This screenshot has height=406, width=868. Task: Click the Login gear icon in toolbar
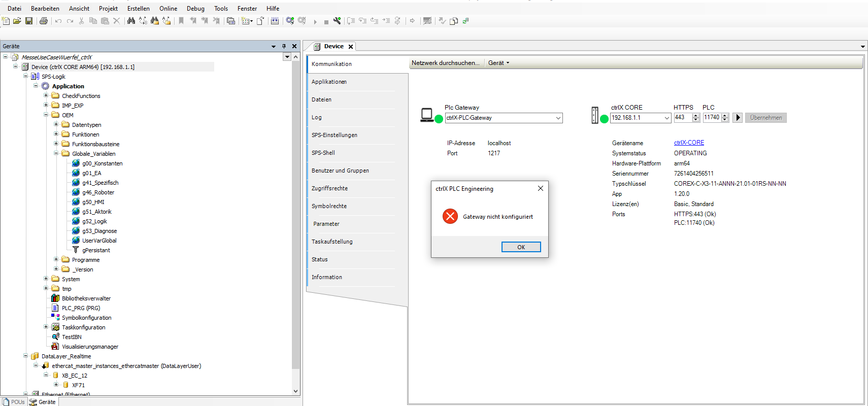point(290,21)
